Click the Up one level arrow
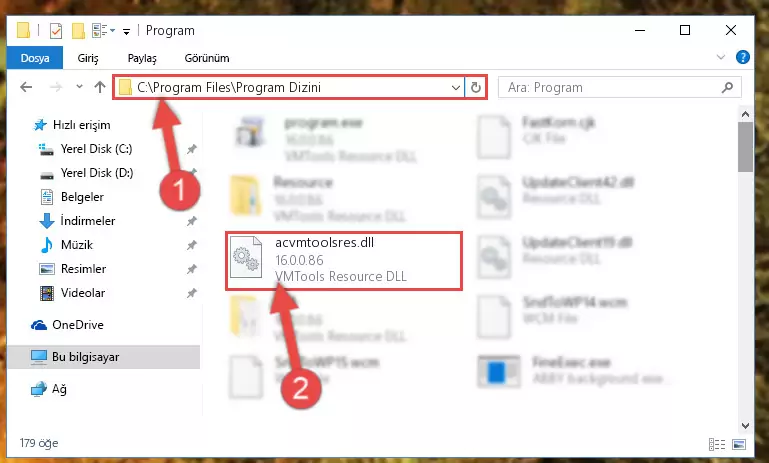769x463 pixels. 100,87
